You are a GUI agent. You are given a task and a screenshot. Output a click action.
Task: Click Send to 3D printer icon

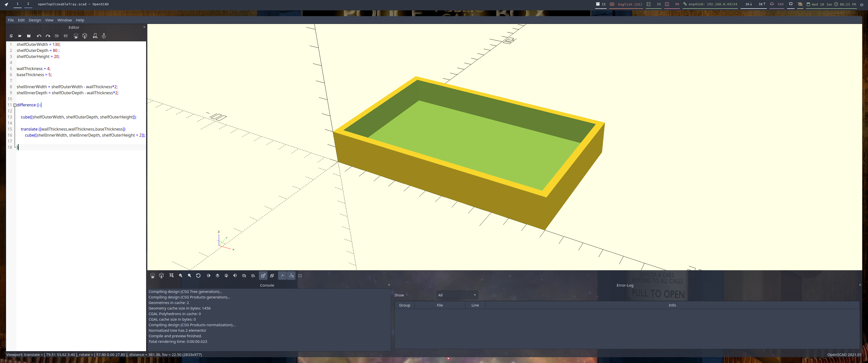click(x=104, y=36)
